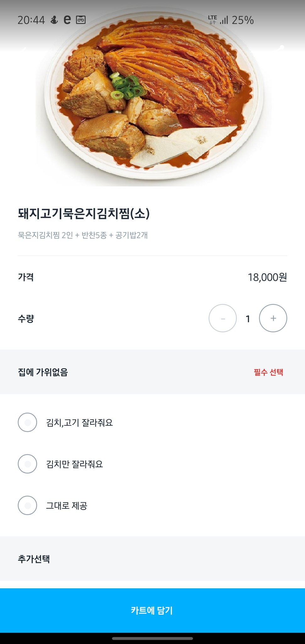
Task: Select the 김치,고기 잘라줘요 radio option
Action: point(28,422)
